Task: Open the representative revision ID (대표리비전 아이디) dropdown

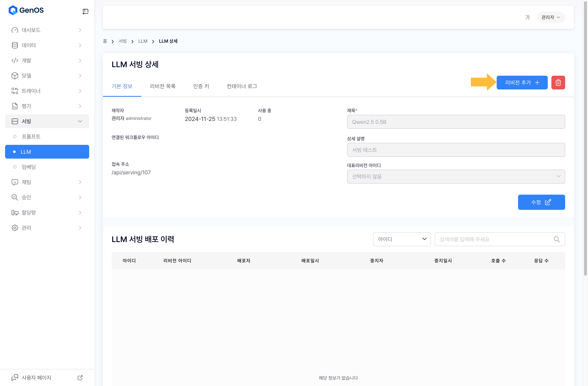Action: [456, 177]
